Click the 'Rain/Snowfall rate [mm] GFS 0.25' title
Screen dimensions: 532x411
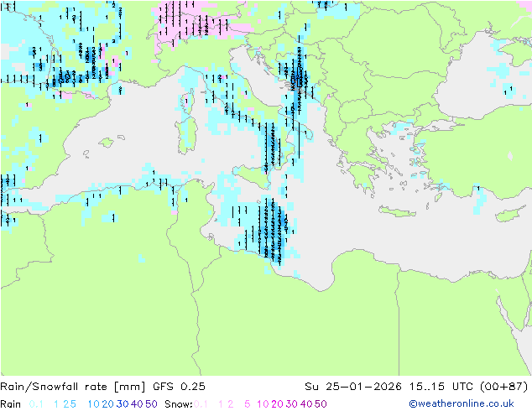coord(103,387)
